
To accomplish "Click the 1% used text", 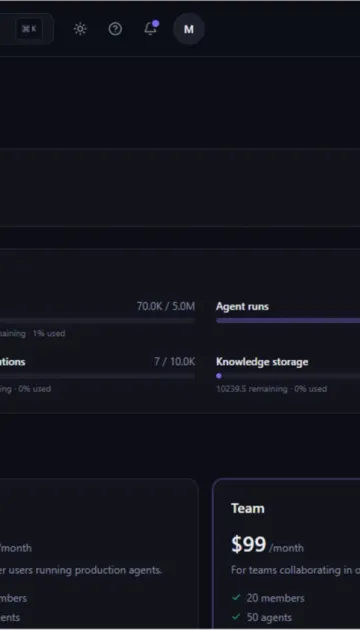I will coord(49,333).
